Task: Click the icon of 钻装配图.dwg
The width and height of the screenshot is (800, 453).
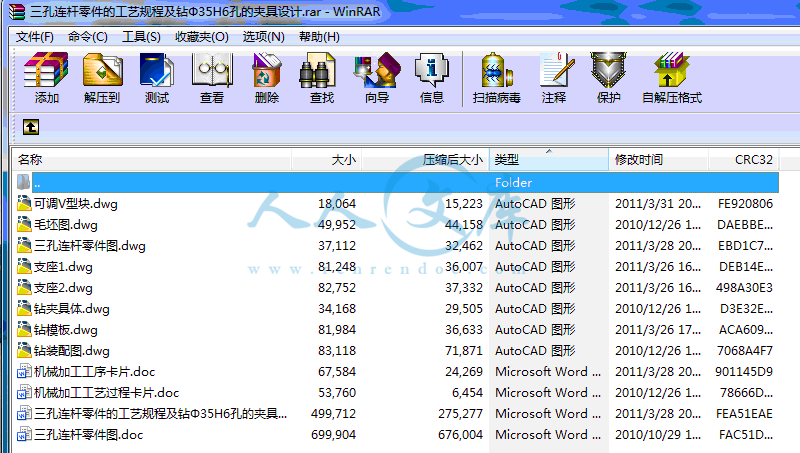Action: pyautogui.click(x=24, y=350)
